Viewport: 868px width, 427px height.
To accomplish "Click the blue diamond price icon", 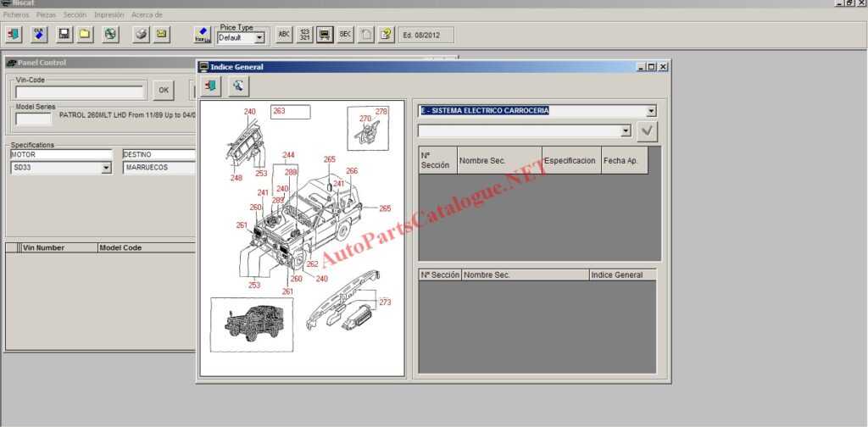I will [x=203, y=35].
